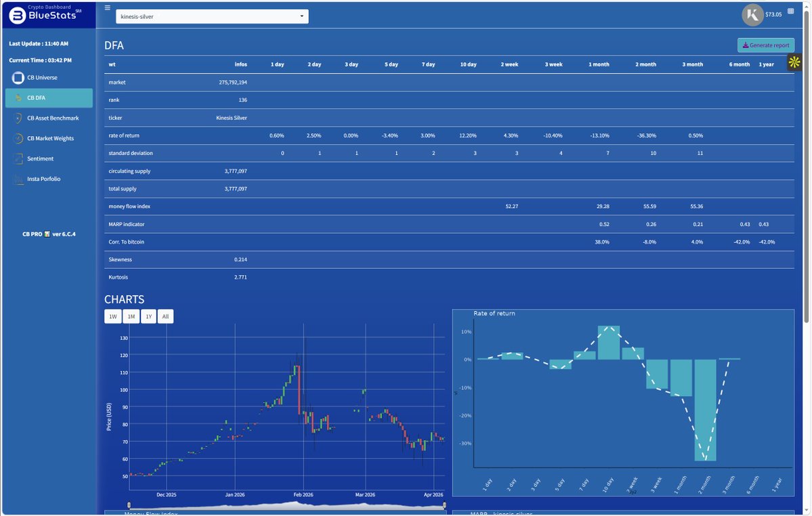This screenshot has width=812, height=516.
Task: Click ticker value Kinesis Silver
Action: pyautogui.click(x=232, y=118)
